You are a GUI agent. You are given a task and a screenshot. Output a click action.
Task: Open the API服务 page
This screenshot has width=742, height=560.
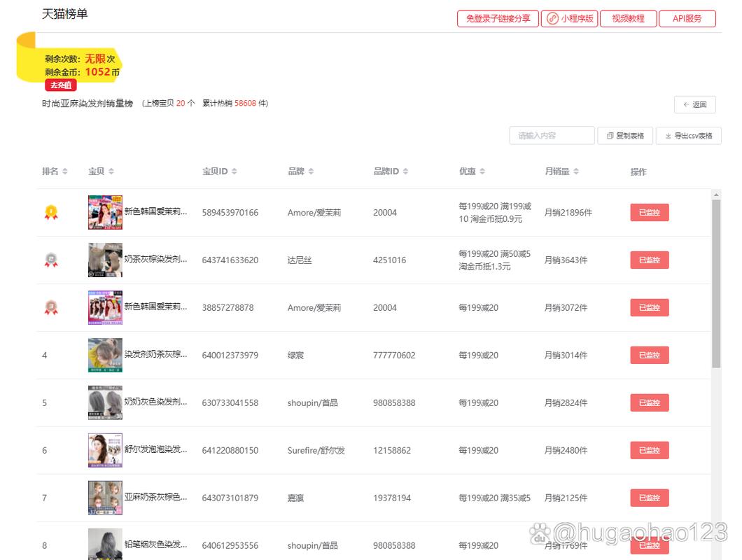[x=687, y=19]
